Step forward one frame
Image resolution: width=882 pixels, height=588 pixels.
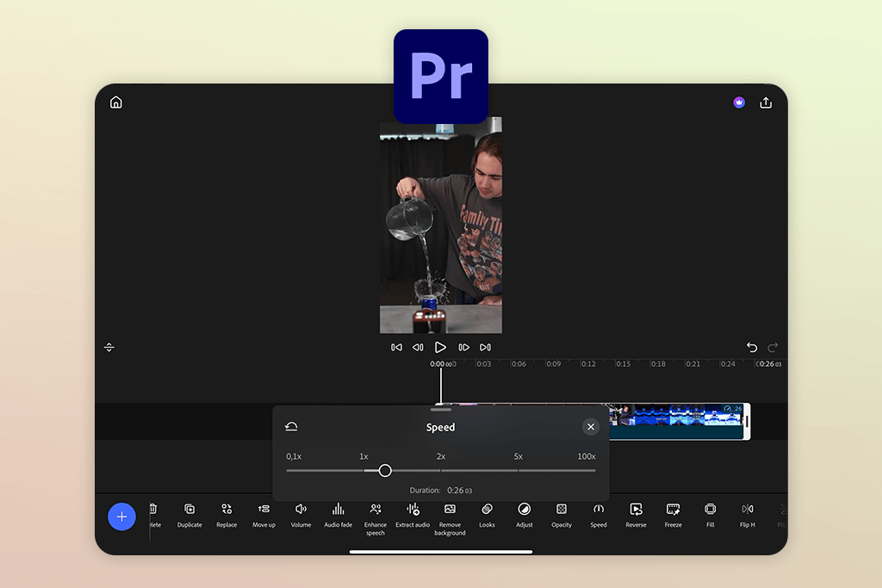[x=463, y=348]
